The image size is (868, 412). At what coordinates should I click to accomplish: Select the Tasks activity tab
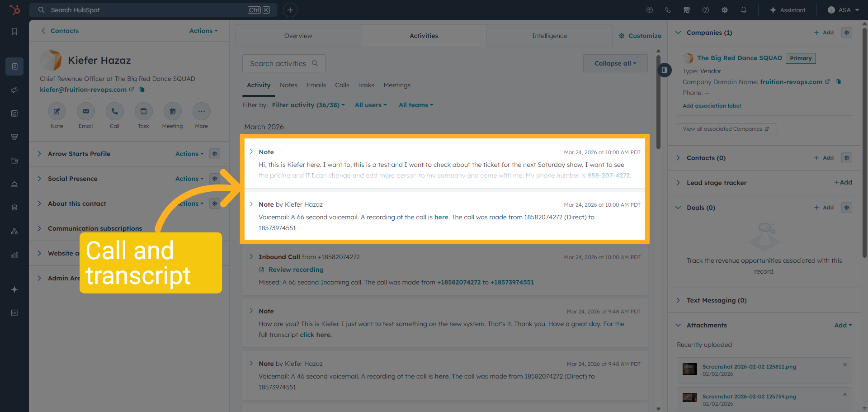click(x=366, y=85)
